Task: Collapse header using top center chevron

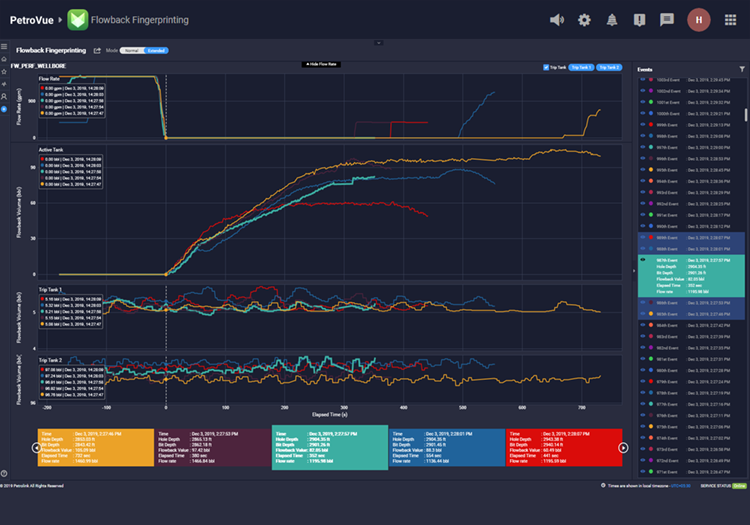Action: [x=378, y=43]
